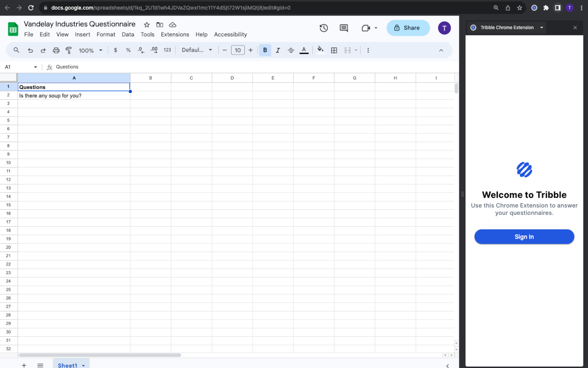The height and width of the screenshot is (368, 588).
Task: Format selection as percent
Action: 128,50
